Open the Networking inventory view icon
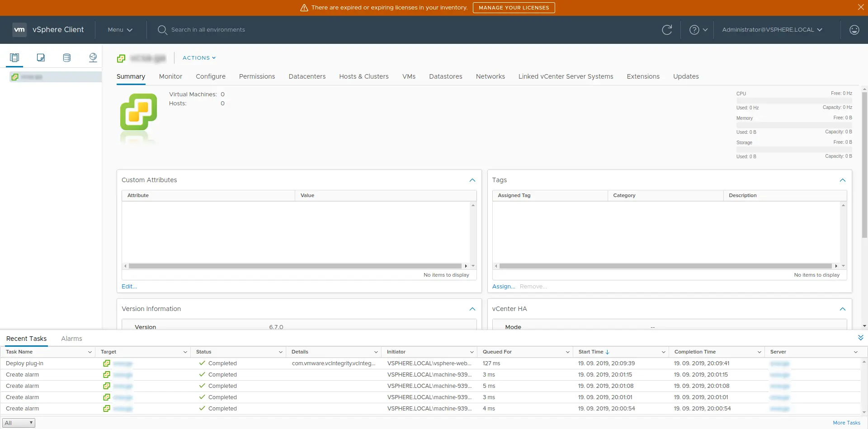Screen dimensions: 868x429 93,57
